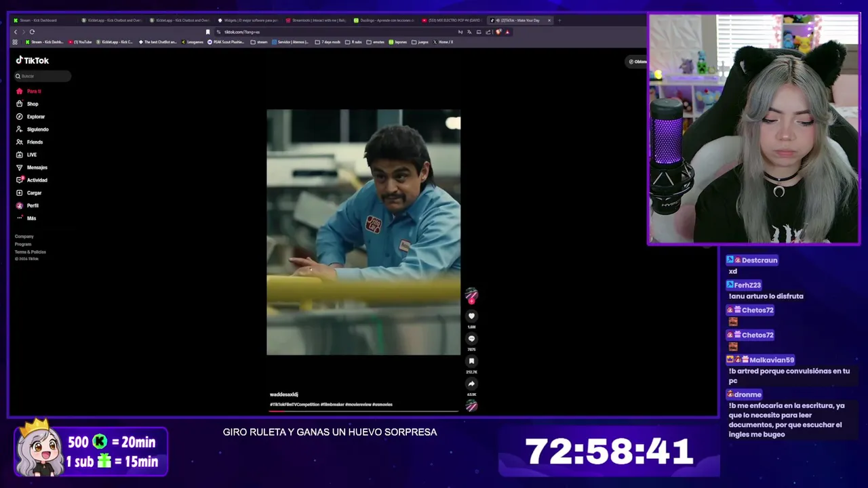Expand the R subs bookmarks folder
This screenshot has width=868, height=488.
point(353,42)
